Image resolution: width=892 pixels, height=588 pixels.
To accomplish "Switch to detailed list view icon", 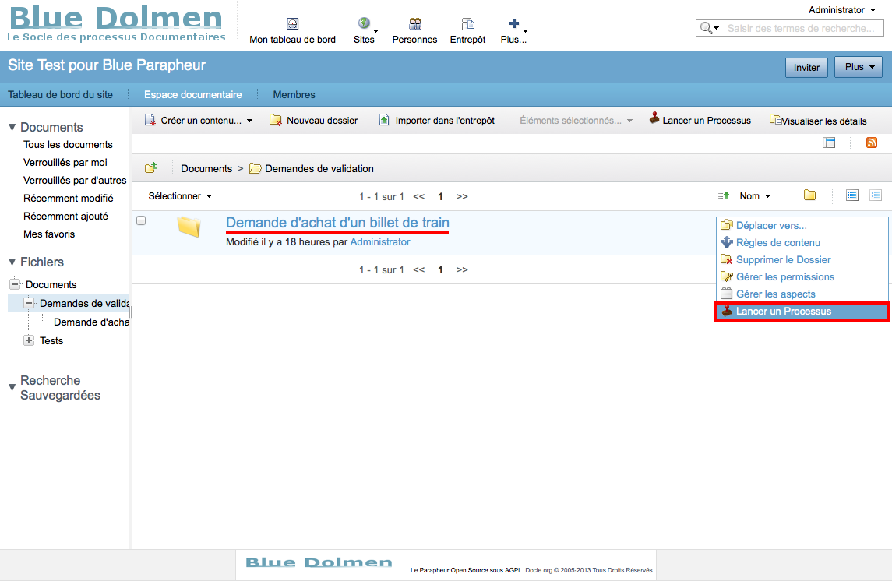I will (876, 195).
